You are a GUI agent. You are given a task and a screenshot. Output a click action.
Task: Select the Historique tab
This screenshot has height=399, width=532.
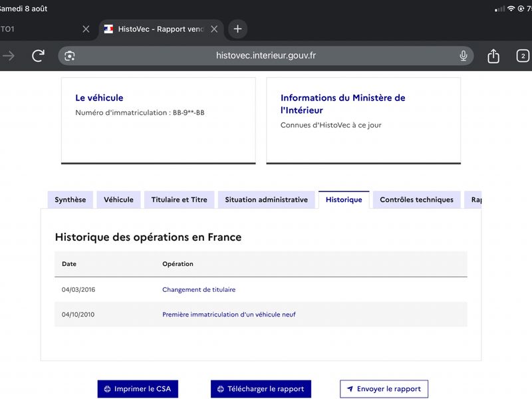click(x=344, y=199)
